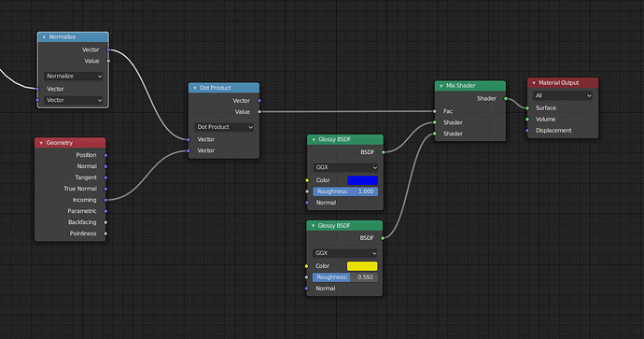The width and height of the screenshot is (644, 339).
Task: Click the Mix Shader first Shader input socket
Action: pyautogui.click(x=435, y=122)
